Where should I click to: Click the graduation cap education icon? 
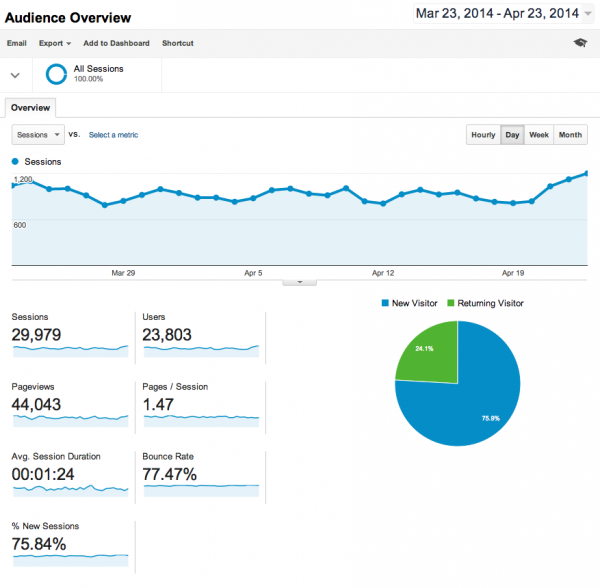tap(580, 43)
